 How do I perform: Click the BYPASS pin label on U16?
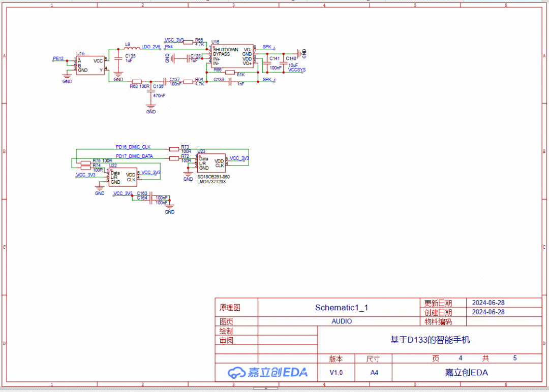pos(221,54)
